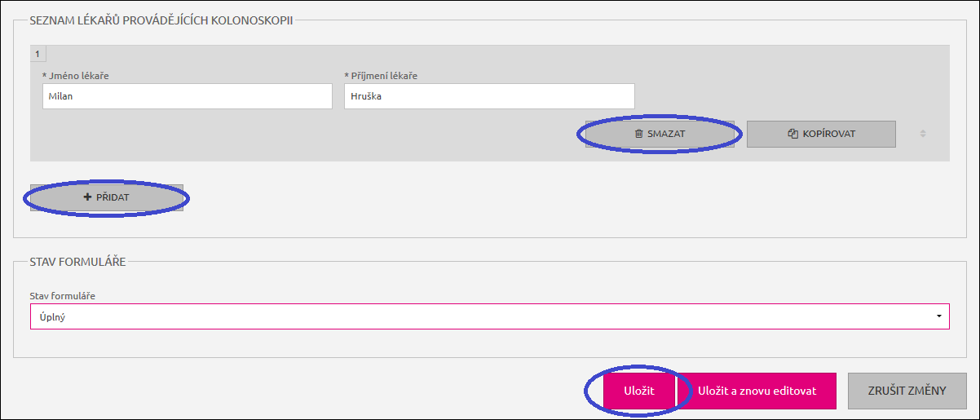Select the Úplný combo box

(x=490, y=316)
